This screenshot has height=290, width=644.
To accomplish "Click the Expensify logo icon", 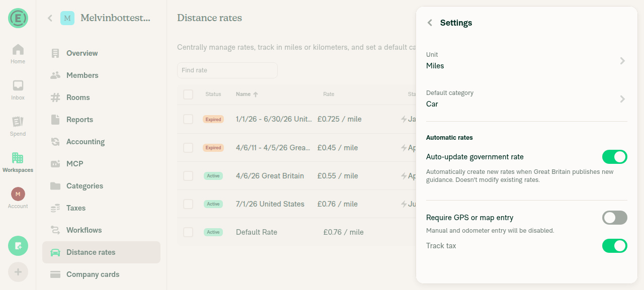I will coord(18,18).
